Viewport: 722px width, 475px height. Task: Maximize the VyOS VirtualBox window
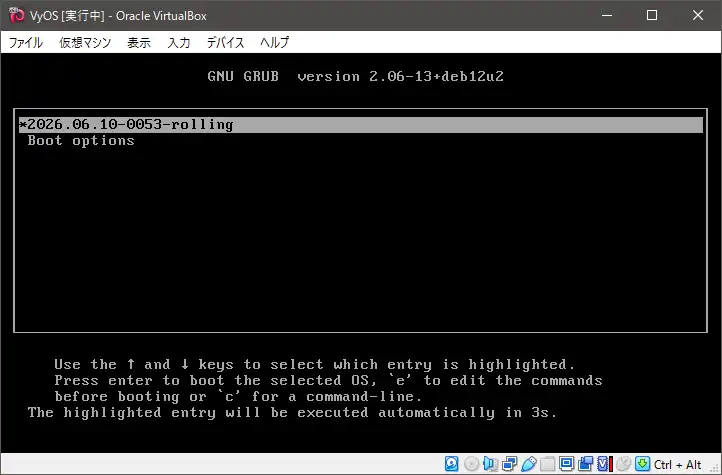tap(652, 15)
